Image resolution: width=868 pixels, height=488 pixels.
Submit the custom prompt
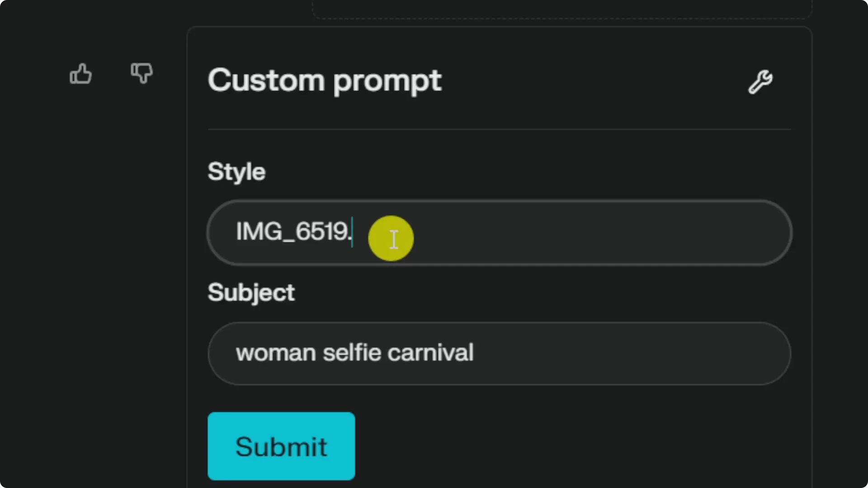[x=281, y=446]
